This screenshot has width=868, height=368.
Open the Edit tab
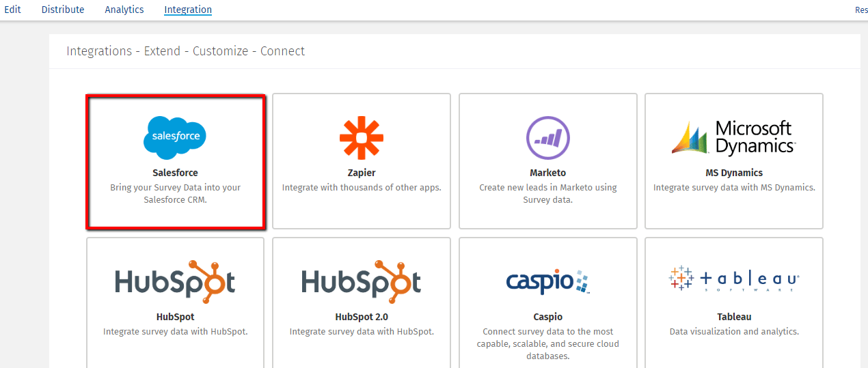tap(12, 10)
